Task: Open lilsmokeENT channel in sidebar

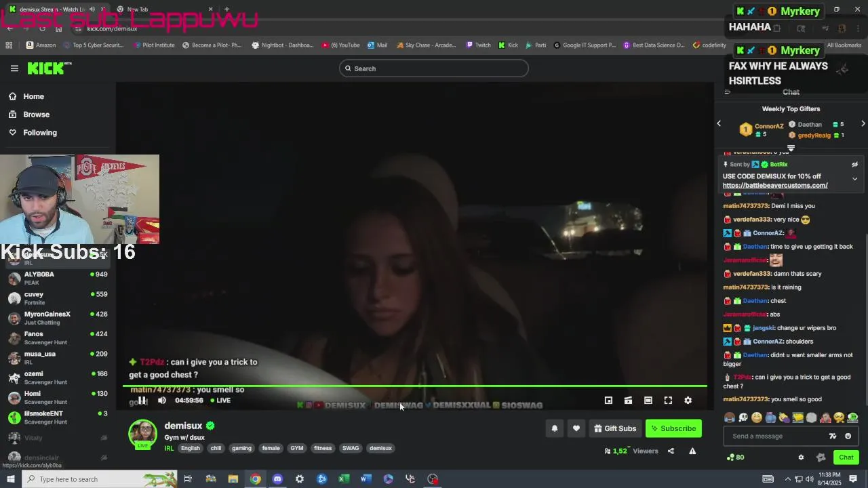Action: click(58, 418)
